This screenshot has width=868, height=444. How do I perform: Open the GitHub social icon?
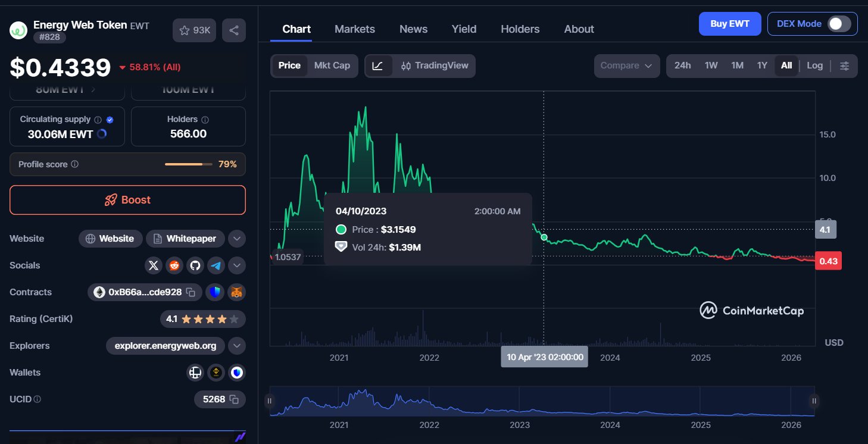(195, 265)
